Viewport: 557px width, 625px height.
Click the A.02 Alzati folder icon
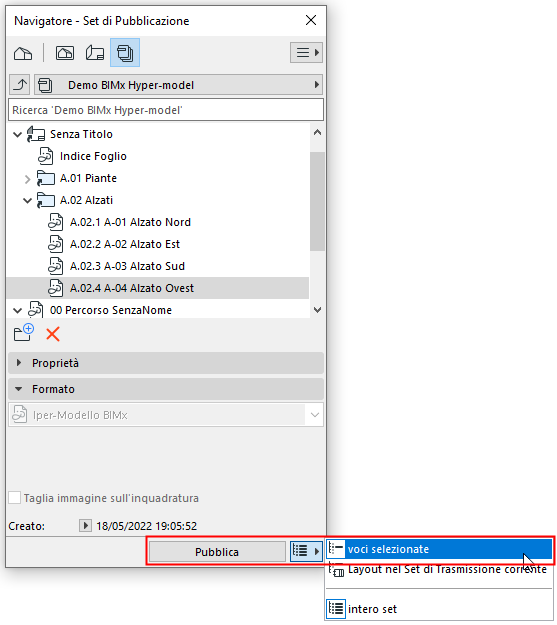[45, 200]
